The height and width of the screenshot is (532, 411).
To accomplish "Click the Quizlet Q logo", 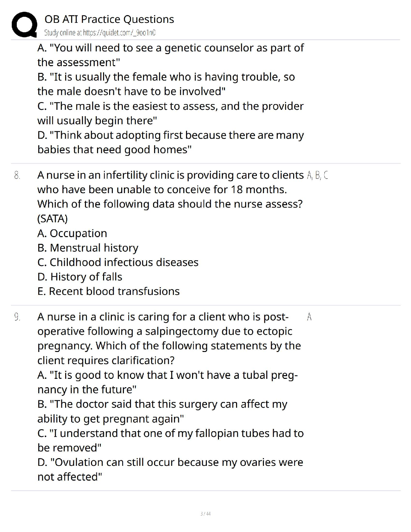I will 24,25.
